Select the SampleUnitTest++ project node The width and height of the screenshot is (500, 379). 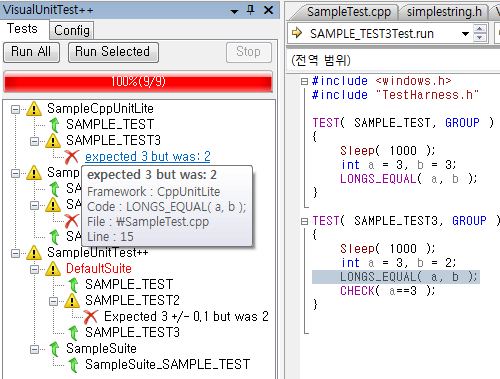[x=98, y=253]
